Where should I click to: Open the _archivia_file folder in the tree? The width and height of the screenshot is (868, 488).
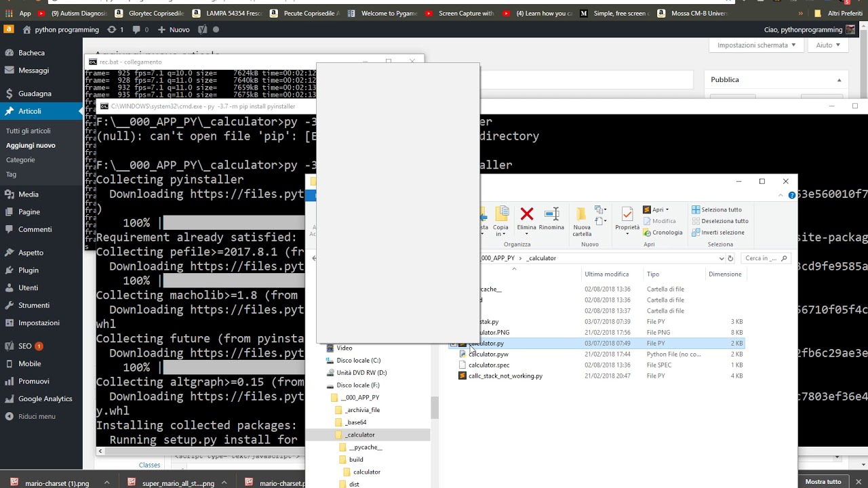[362, 409]
